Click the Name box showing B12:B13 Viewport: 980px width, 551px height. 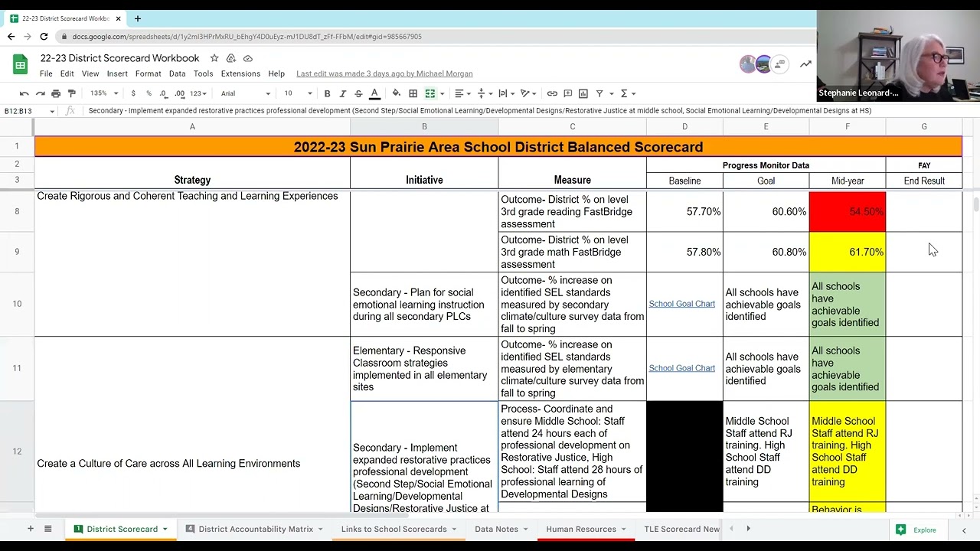point(29,111)
